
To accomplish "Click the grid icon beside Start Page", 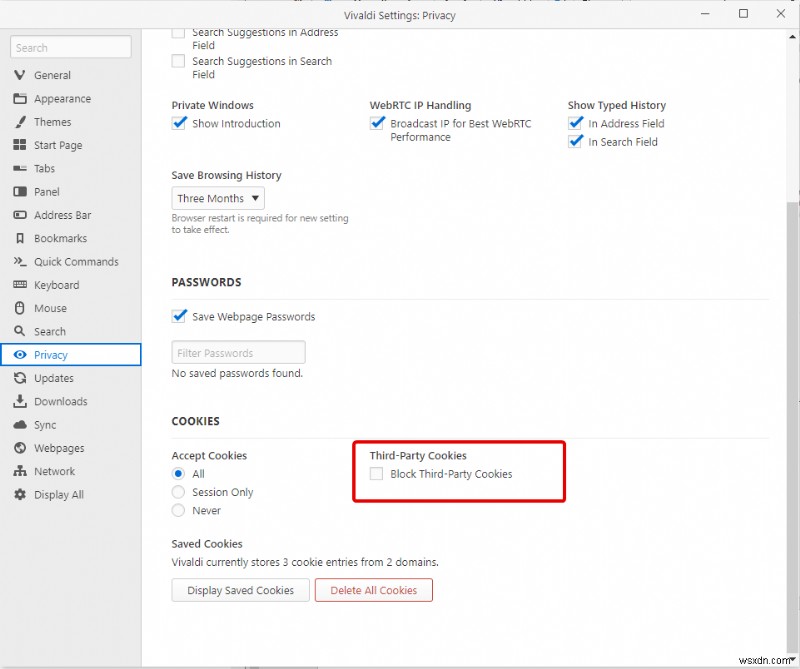I will pyautogui.click(x=20, y=145).
